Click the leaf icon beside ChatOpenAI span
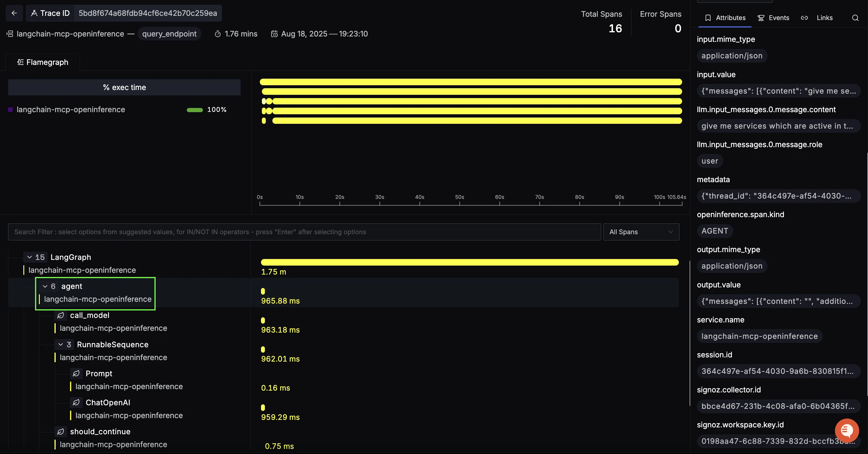868x454 pixels. click(x=76, y=402)
